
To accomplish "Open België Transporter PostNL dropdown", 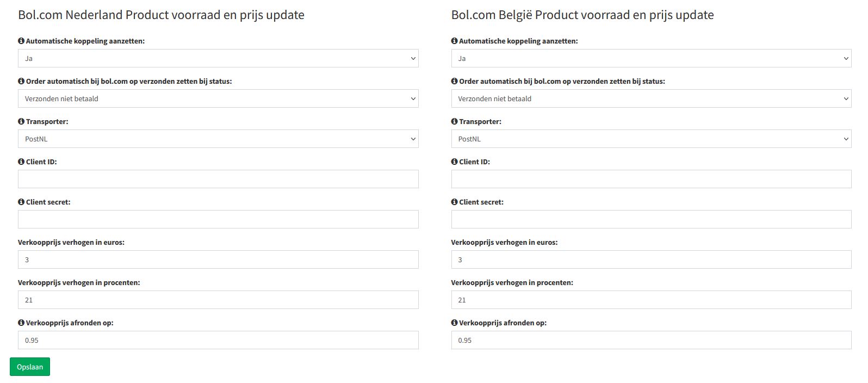I will coord(651,139).
